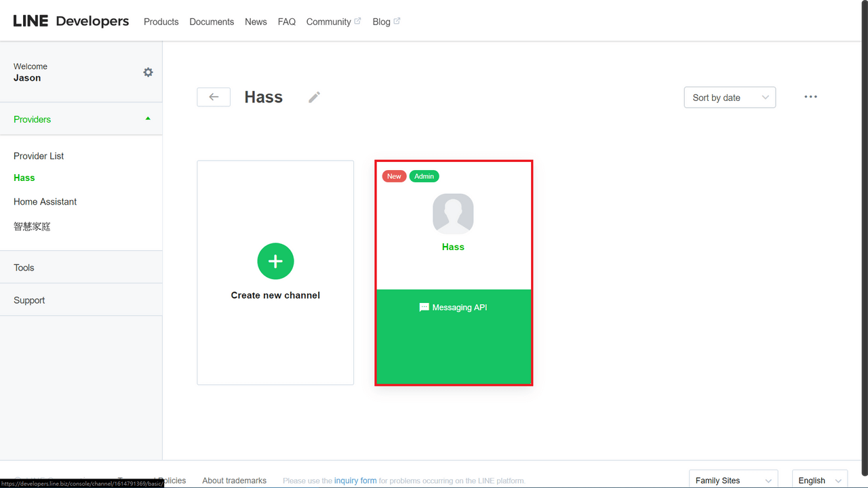Screen dimensions: 868x488
Task: Open the Tools section in sidebar
Action: pos(81,267)
